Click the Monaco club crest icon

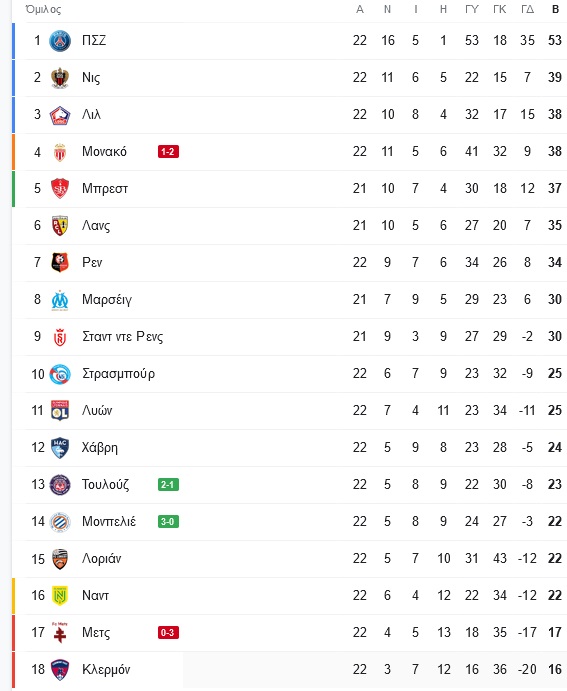[x=60, y=152]
